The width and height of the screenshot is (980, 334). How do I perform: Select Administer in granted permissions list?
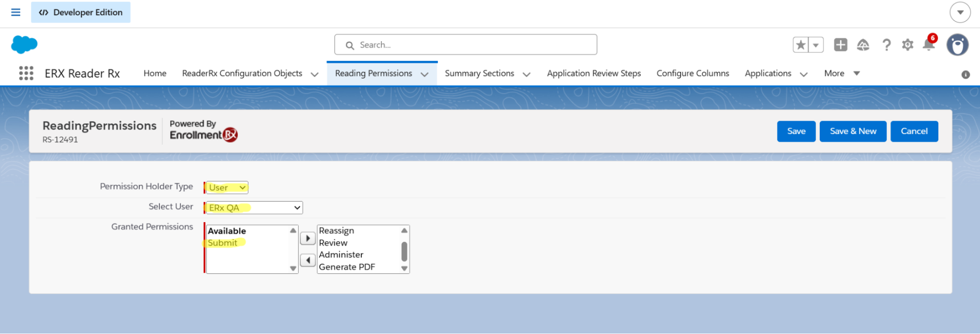pos(341,255)
